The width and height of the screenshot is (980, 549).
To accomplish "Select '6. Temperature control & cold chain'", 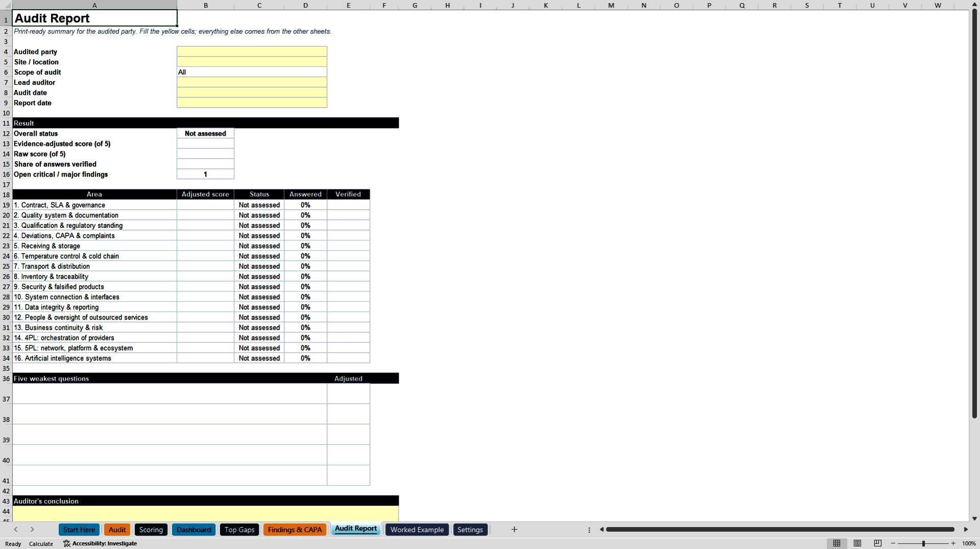I will [94, 256].
